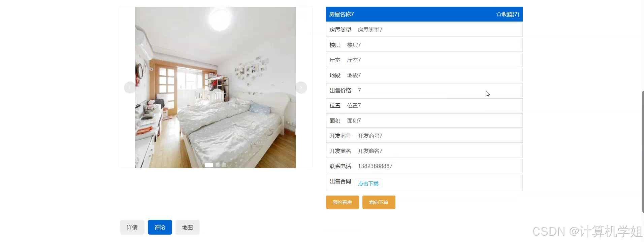This screenshot has width=644, height=242.
Task: Switch to the 地图 tab
Action: point(187,227)
